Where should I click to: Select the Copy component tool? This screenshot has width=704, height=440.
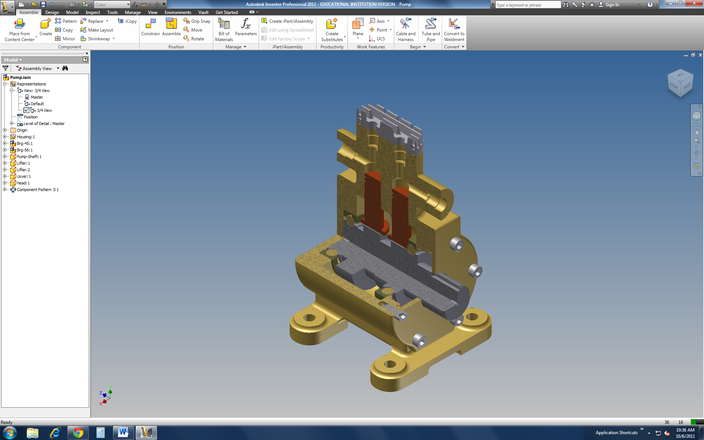[64, 30]
